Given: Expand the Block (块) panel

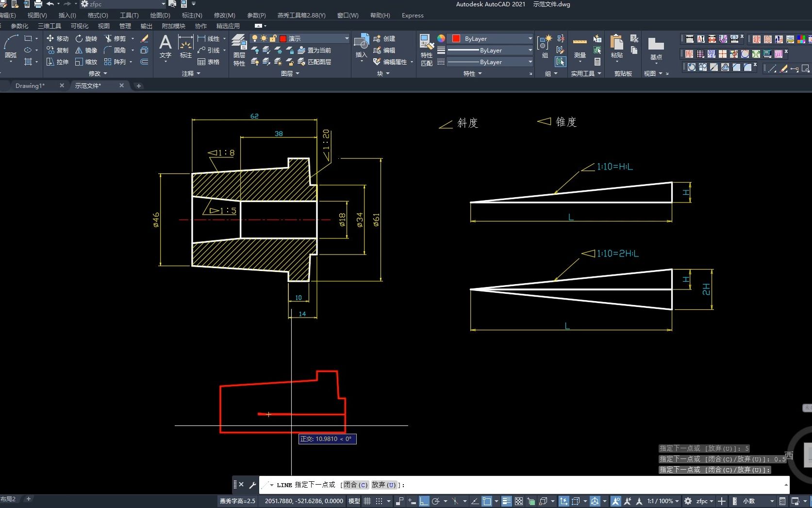Looking at the screenshot, I should pyautogui.click(x=383, y=73).
